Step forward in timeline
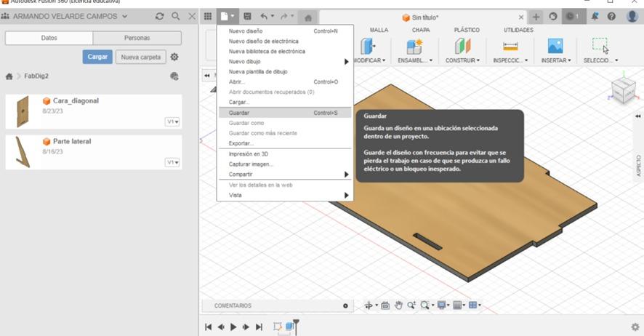Image resolution: width=644 pixels, height=336 pixels. pyautogui.click(x=246, y=327)
